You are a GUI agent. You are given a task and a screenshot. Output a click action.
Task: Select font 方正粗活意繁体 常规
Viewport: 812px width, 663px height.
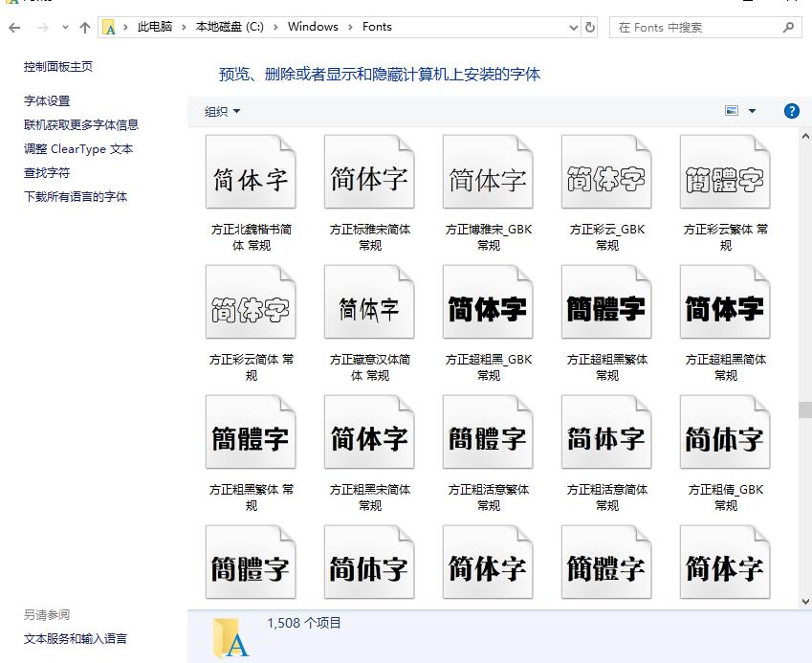point(489,453)
